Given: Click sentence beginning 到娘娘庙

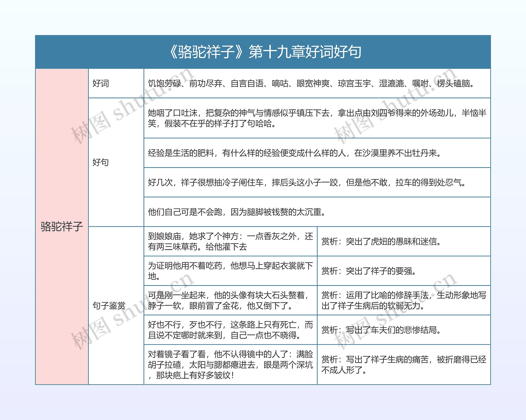Looking at the screenshot, I should point(231,241).
